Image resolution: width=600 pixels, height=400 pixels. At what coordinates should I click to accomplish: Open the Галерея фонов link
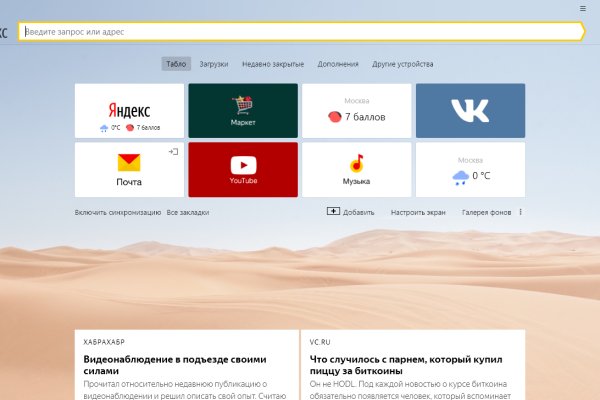pyautogui.click(x=486, y=212)
